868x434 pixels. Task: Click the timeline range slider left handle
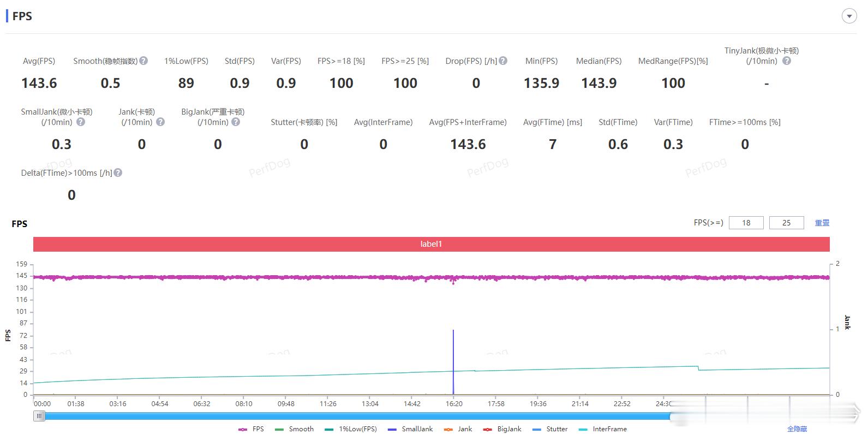point(39,416)
